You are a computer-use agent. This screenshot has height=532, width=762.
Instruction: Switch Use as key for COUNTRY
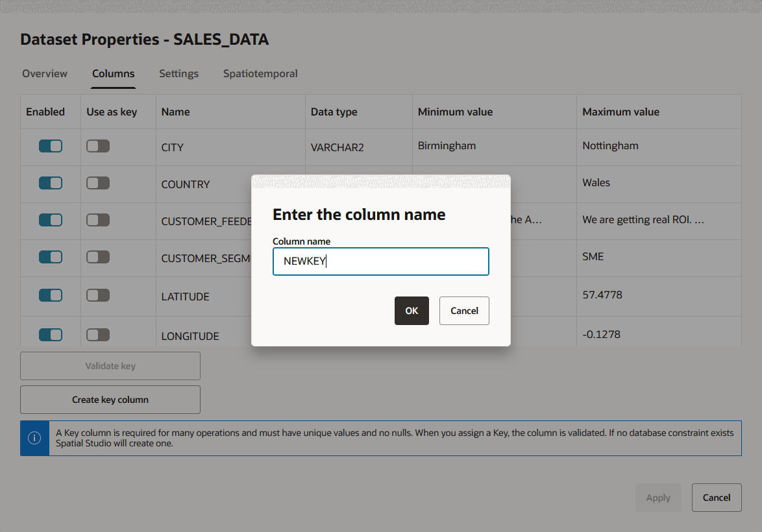coord(98,183)
